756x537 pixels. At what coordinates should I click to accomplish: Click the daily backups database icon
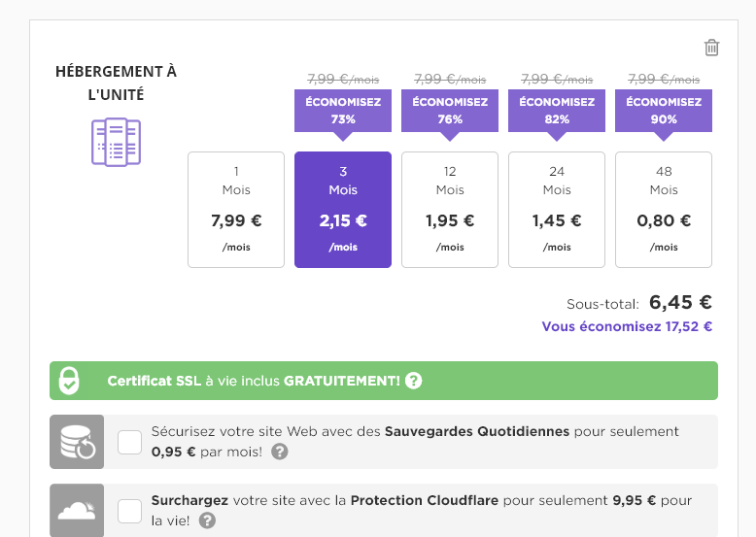pyautogui.click(x=77, y=442)
